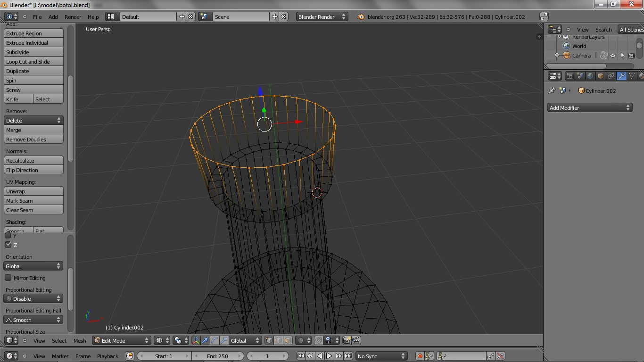Open the No Sync playback dropdown
The width and height of the screenshot is (644, 362).
coord(381,356)
